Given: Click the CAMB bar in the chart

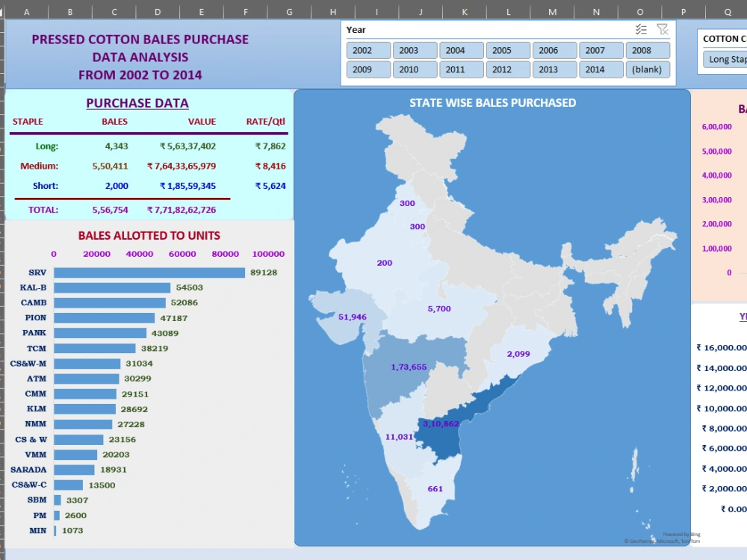Looking at the screenshot, I should pos(110,303).
